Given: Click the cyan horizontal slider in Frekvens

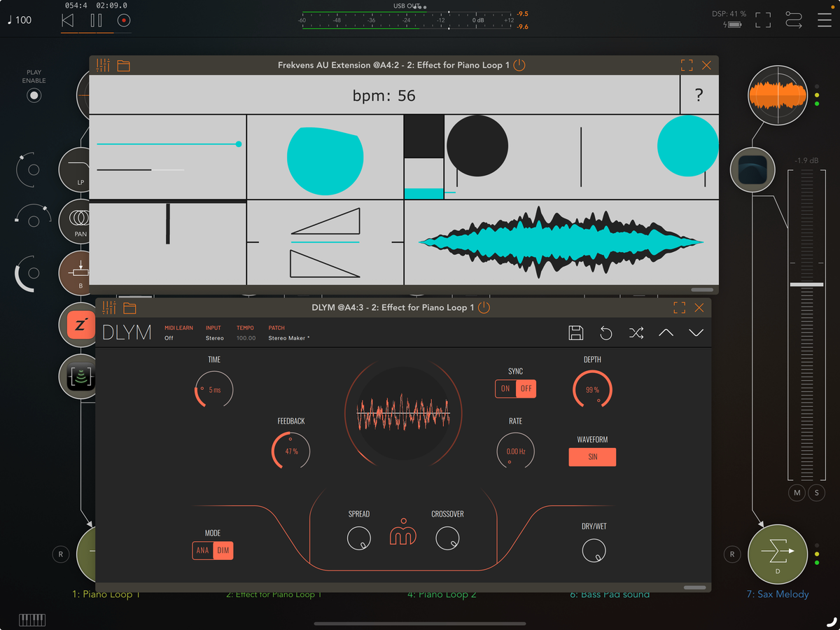Looking at the screenshot, I should point(169,144).
